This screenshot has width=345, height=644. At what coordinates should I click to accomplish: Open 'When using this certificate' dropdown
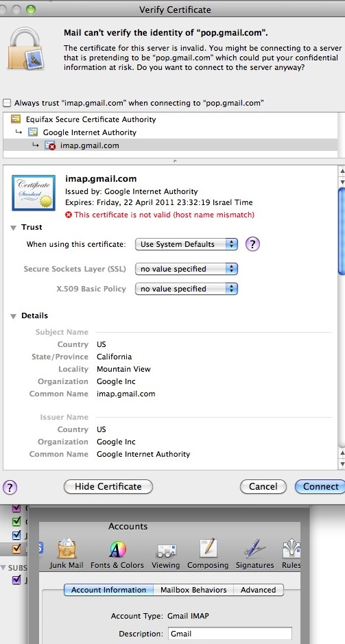pyautogui.click(x=187, y=244)
